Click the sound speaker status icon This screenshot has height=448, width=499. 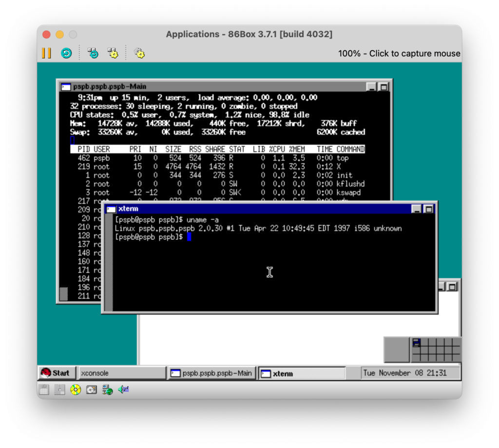tap(123, 390)
